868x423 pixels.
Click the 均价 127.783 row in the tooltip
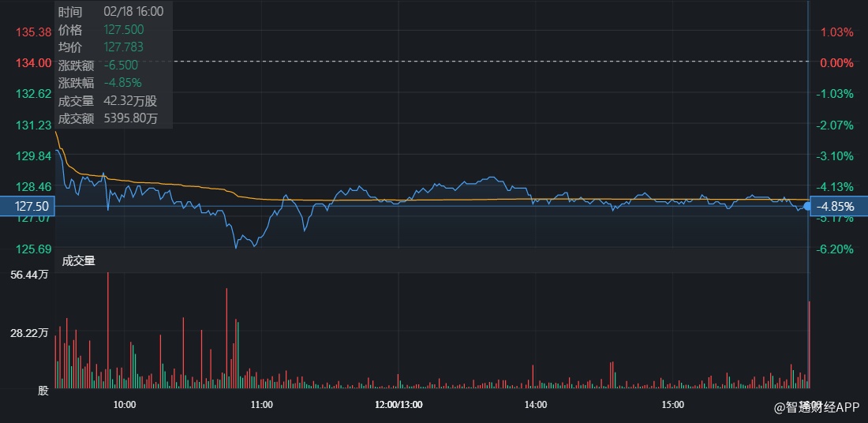tap(112, 47)
